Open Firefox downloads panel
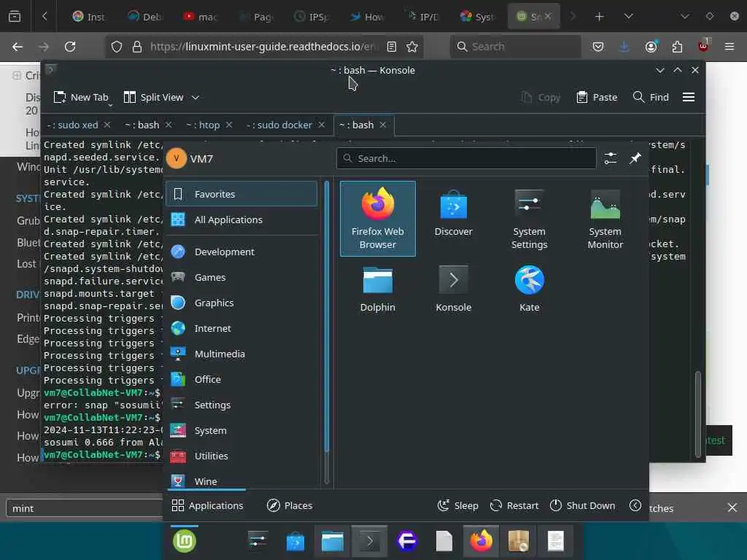The height and width of the screenshot is (560, 747). pyautogui.click(x=624, y=47)
